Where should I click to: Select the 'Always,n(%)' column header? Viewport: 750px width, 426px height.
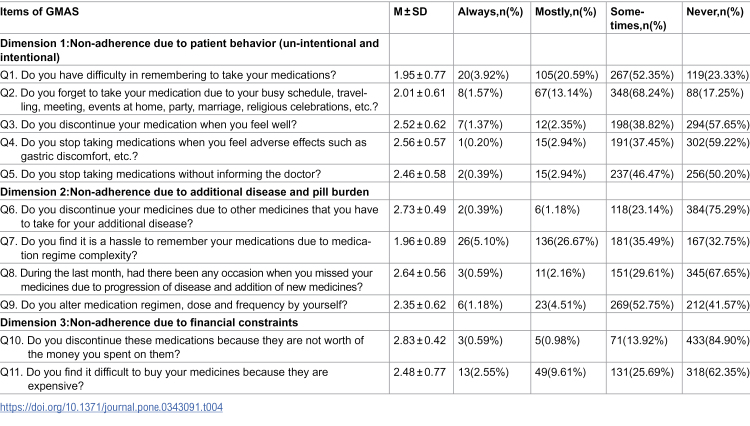490,12
